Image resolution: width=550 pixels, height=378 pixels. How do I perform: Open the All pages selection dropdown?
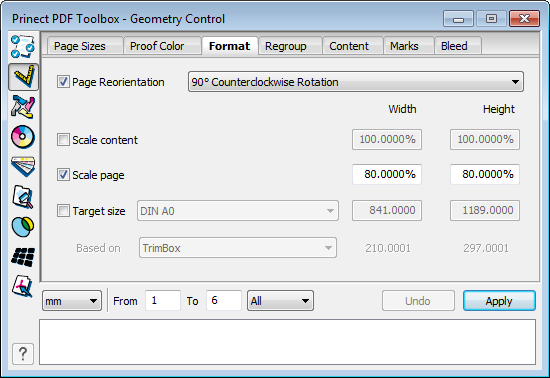tap(280, 301)
